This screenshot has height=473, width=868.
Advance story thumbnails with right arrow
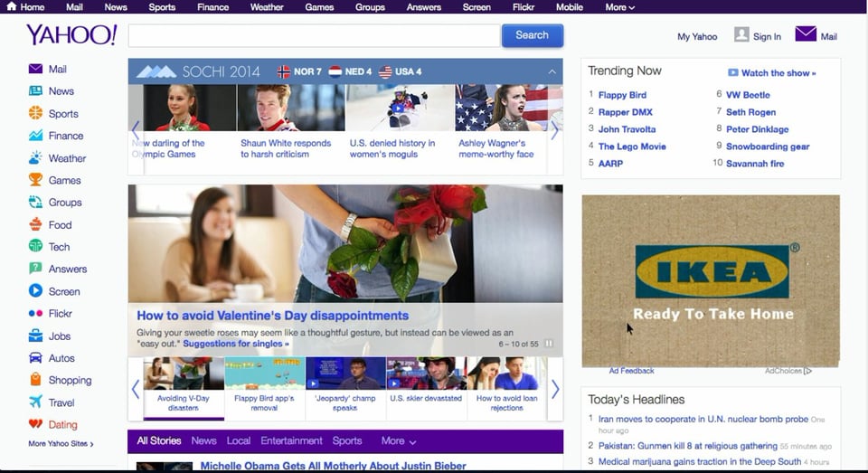click(555, 390)
